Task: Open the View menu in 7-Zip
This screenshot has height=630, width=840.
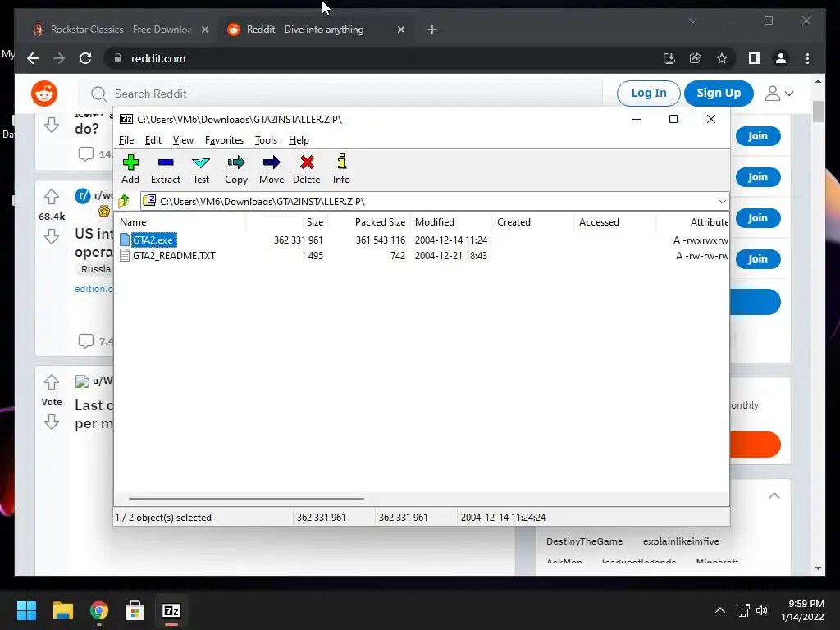Action: pyautogui.click(x=183, y=140)
